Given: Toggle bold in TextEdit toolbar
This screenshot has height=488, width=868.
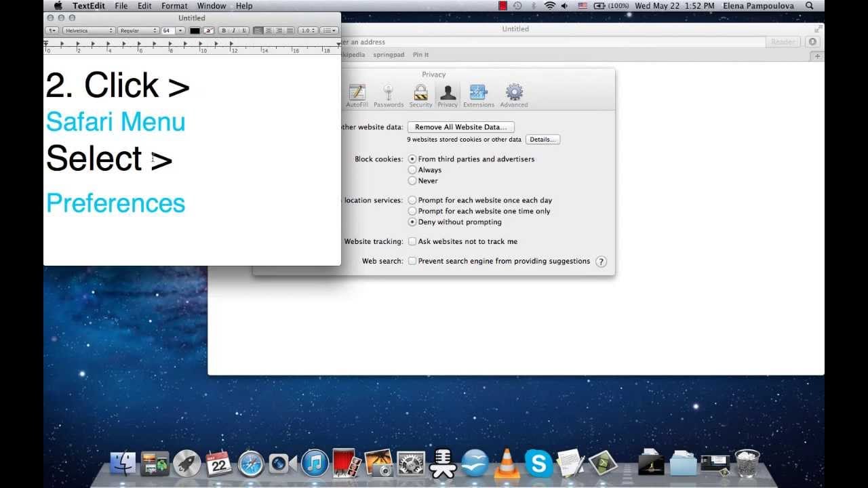Looking at the screenshot, I should point(223,30).
